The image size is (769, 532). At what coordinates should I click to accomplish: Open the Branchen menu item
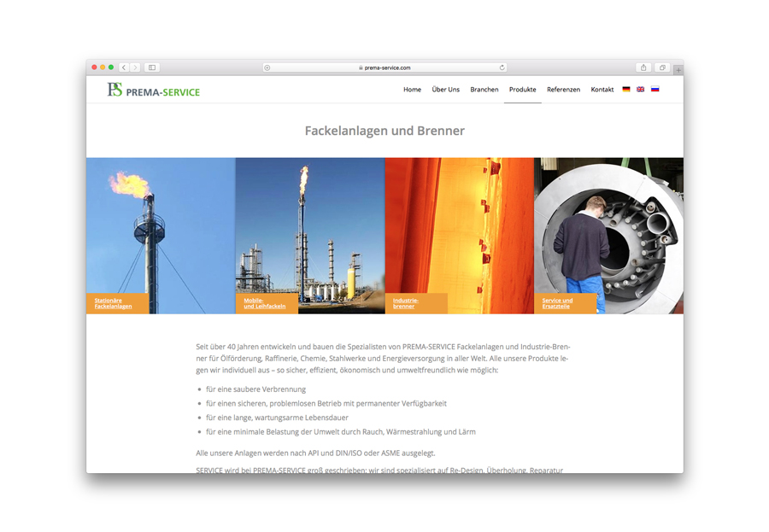484,90
